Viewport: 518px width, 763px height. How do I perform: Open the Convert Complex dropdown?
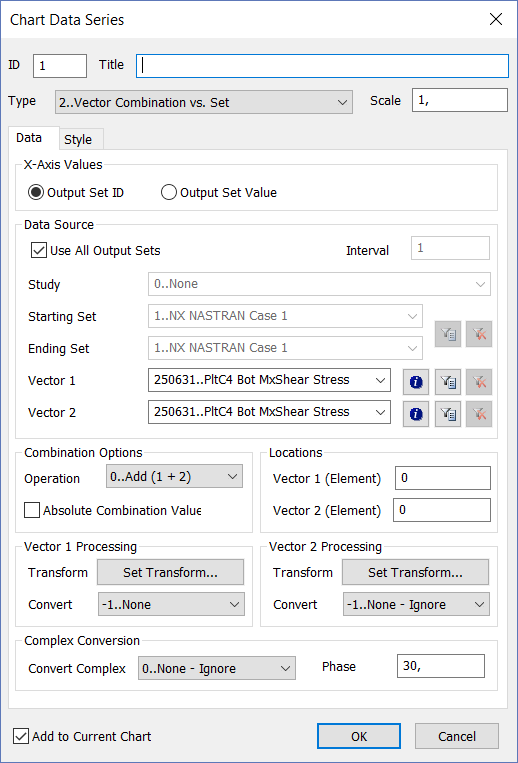click(x=217, y=668)
